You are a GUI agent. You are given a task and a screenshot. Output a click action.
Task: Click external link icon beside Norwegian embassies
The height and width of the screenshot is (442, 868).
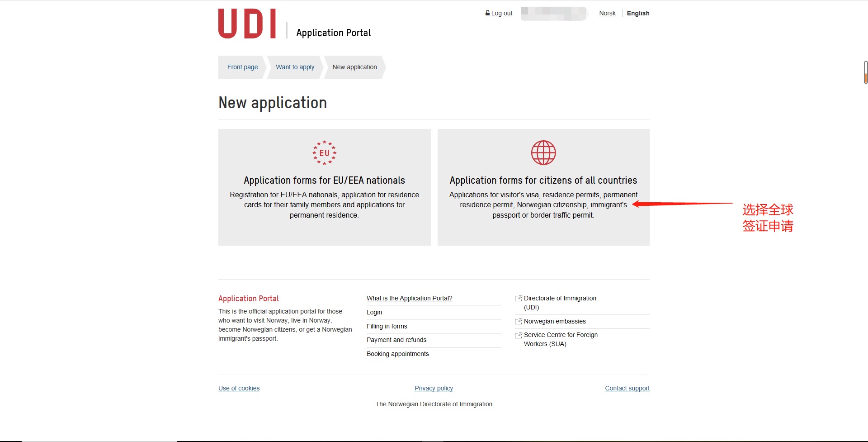[x=519, y=321]
